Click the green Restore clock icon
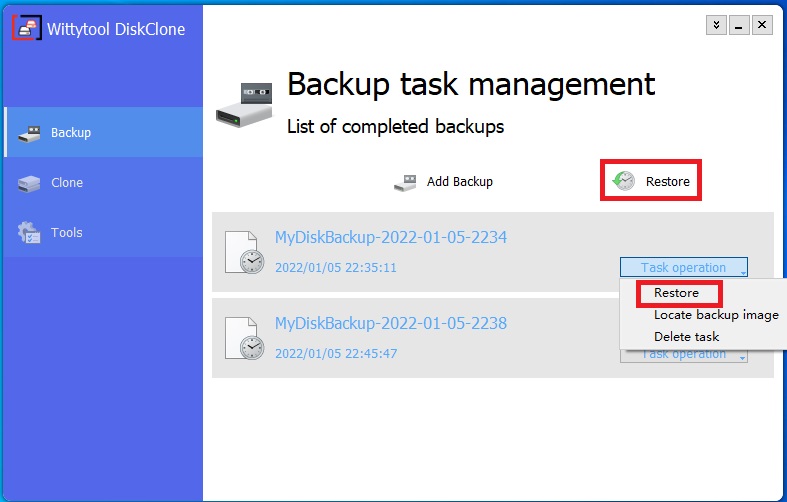This screenshot has width=787, height=502. (624, 181)
